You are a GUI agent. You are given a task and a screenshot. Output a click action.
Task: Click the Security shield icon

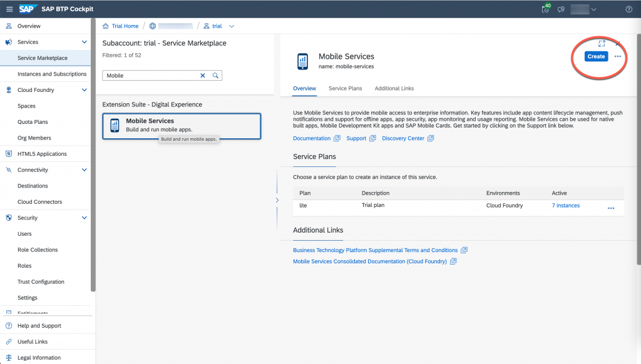pos(9,218)
